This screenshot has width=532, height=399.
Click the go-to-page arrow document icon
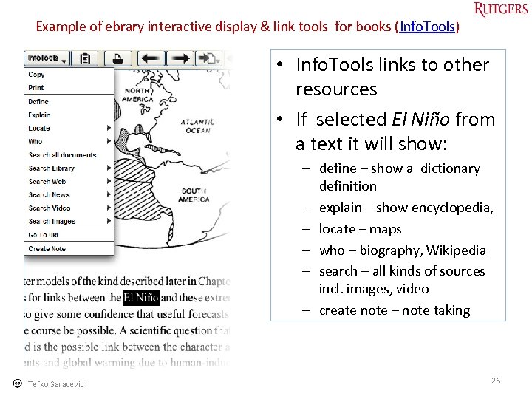[x=209, y=58]
